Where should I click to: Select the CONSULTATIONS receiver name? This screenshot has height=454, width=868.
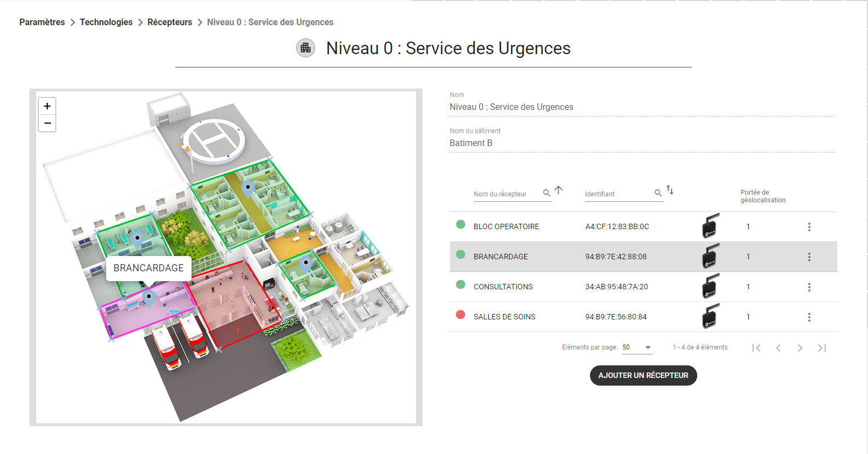point(503,287)
